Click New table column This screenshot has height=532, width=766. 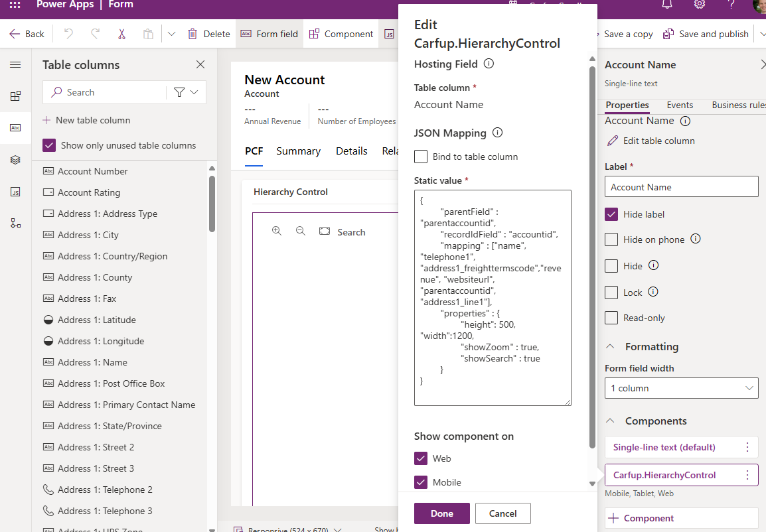86,120
